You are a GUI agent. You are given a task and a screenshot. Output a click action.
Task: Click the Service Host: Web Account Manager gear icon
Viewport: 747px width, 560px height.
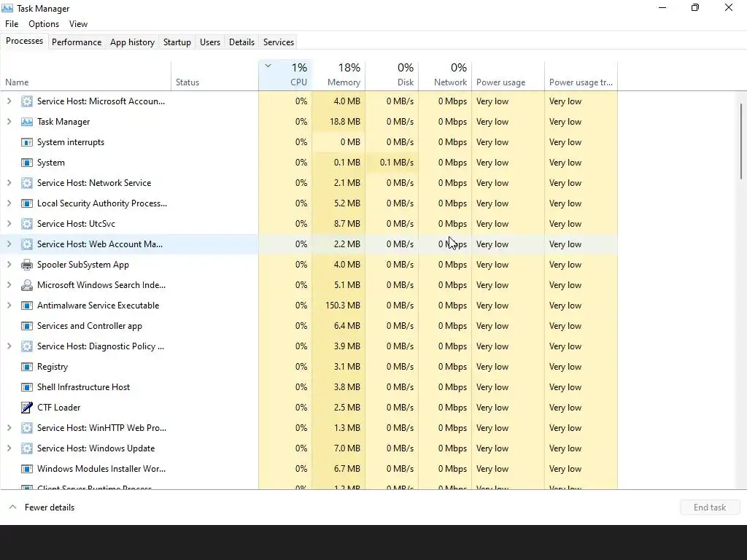[x=27, y=244]
